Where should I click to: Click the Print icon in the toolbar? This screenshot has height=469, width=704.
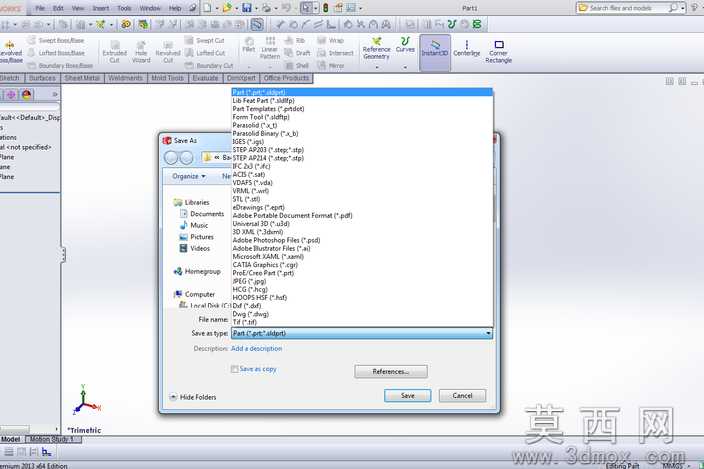(267, 8)
